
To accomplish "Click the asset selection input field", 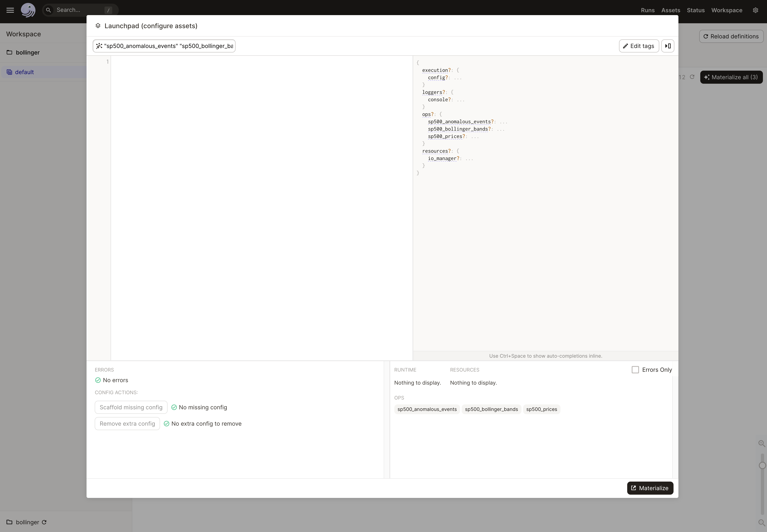I will [164, 46].
